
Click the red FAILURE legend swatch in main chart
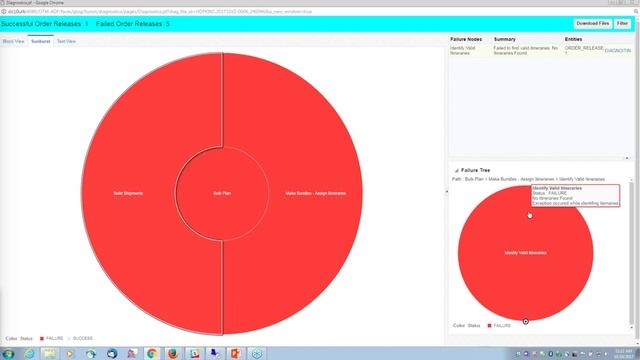click(x=42, y=338)
